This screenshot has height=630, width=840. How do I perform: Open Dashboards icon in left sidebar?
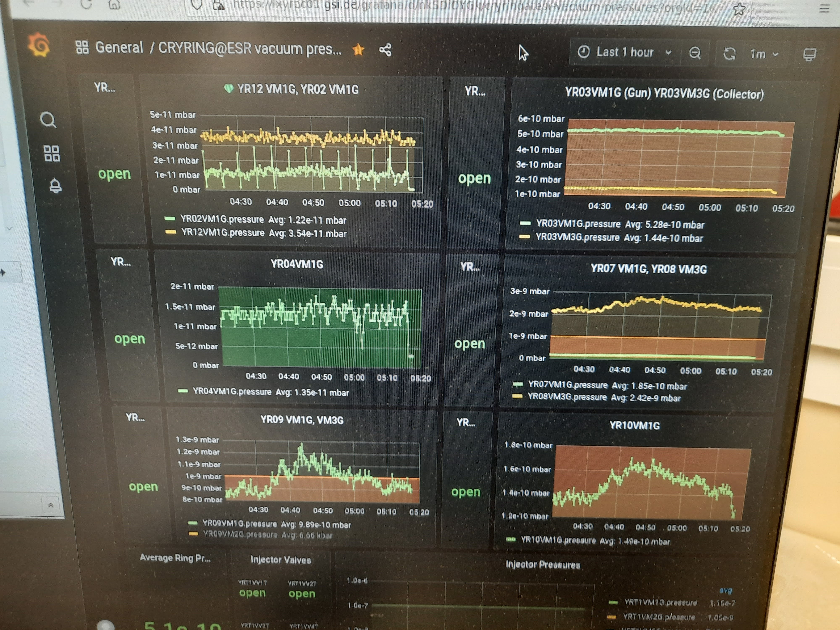(52, 154)
